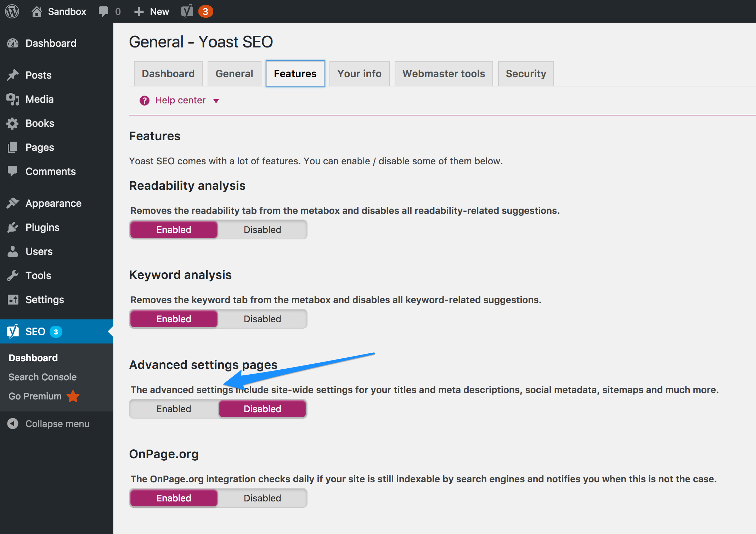756x534 pixels.
Task: Switch to the Security tab
Action: coord(525,73)
